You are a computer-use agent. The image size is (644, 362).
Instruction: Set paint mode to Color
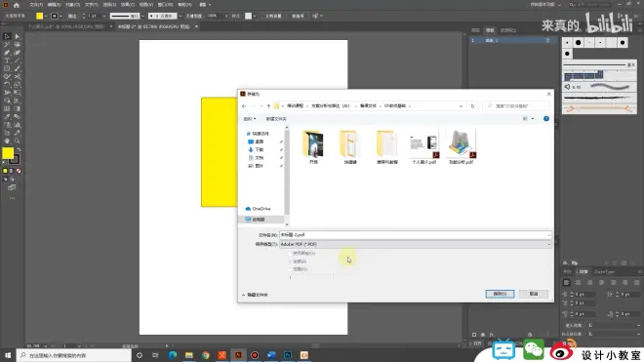(x=5, y=171)
